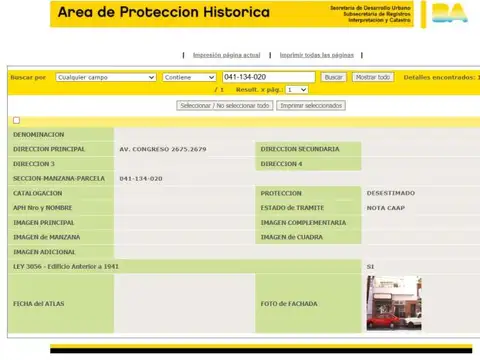
Task: Click the 'DESESTIMADO' protection value
Action: click(391, 193)
